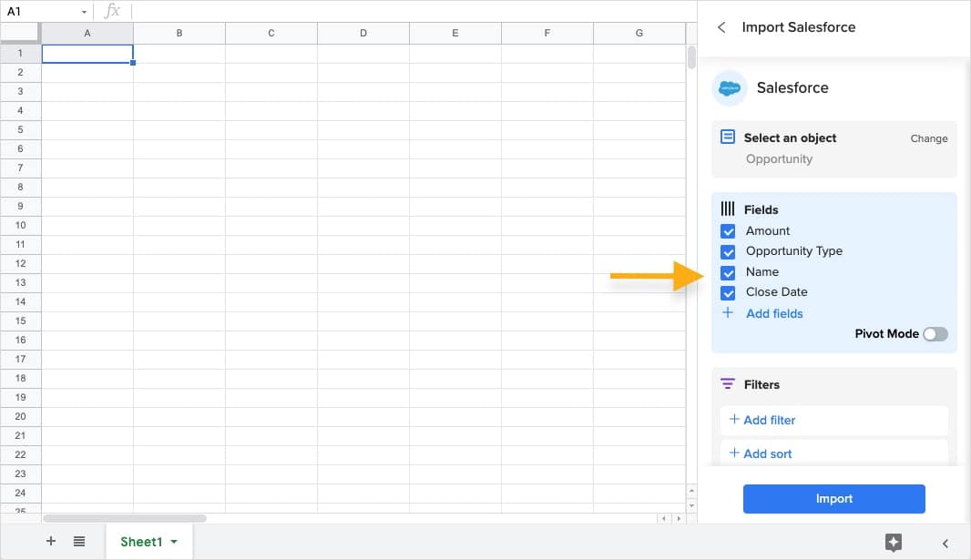This screenshot has width=971, height=560.
Task: Click the horizontal scrollbar of the sheet
Action: pos(125,518)
